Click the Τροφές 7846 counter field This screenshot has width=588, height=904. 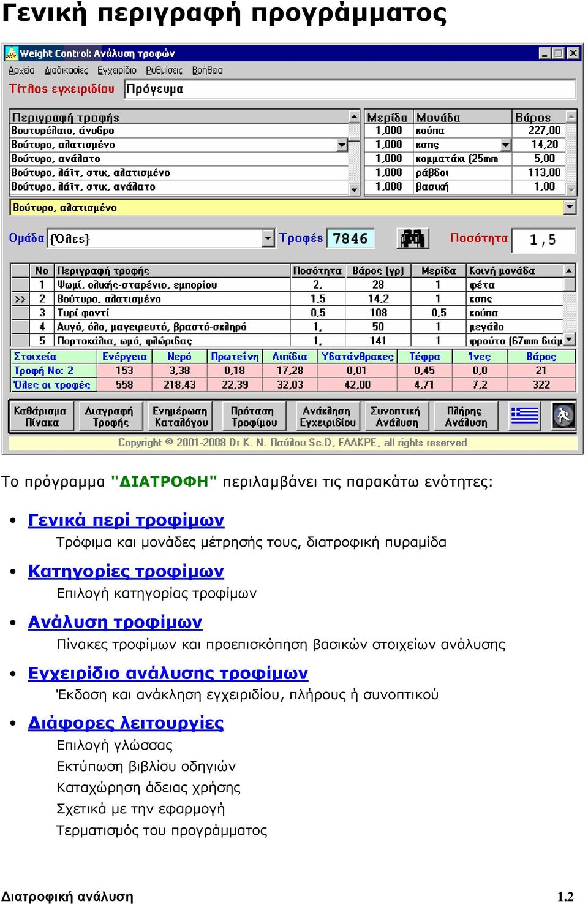350,238
